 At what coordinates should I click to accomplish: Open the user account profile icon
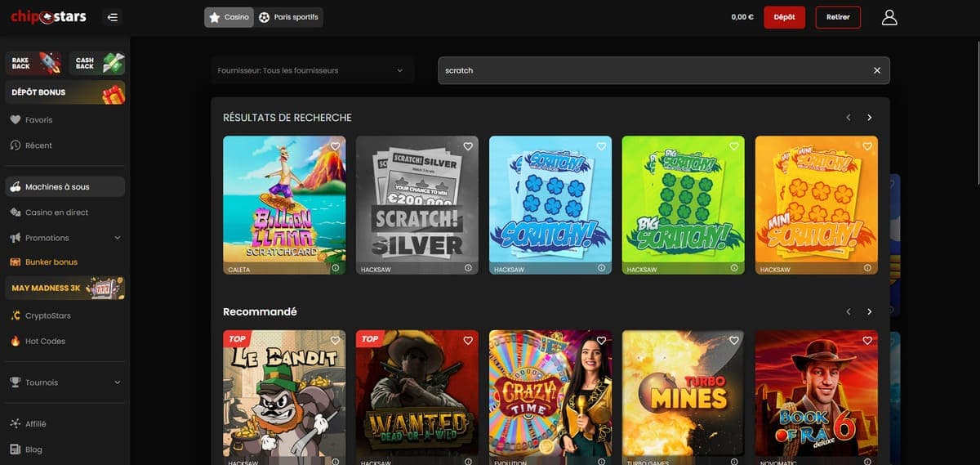click(x=889, y=17)
